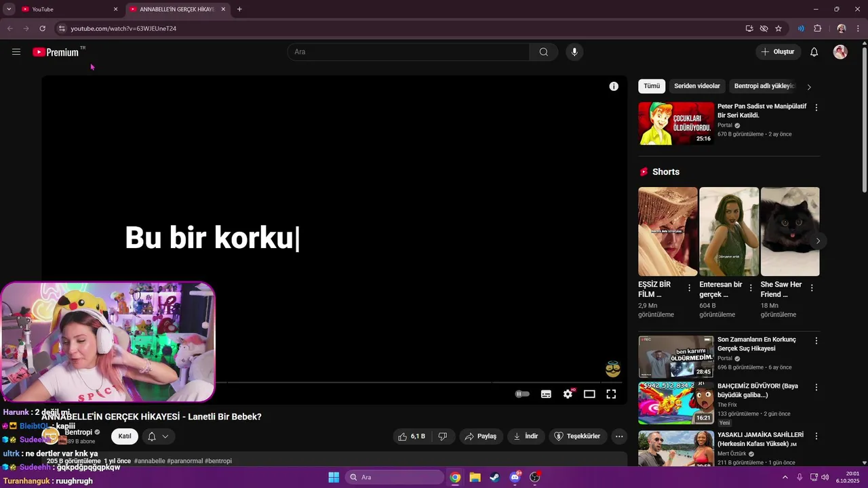Screen dimensions: 868x488
Task: Open player settings gear
Action: pos(568,394)
